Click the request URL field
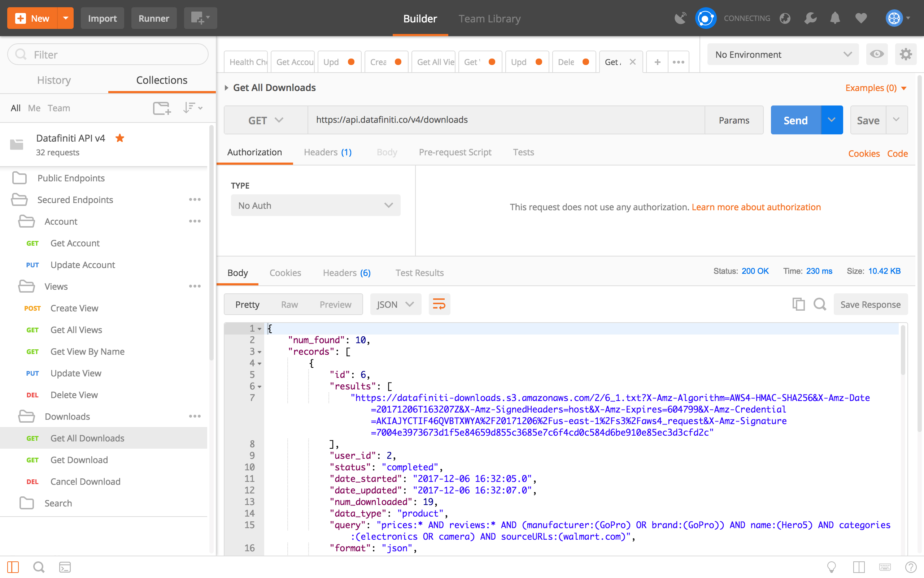The height and width of the screenshot is (578, 924). (506, 120)
